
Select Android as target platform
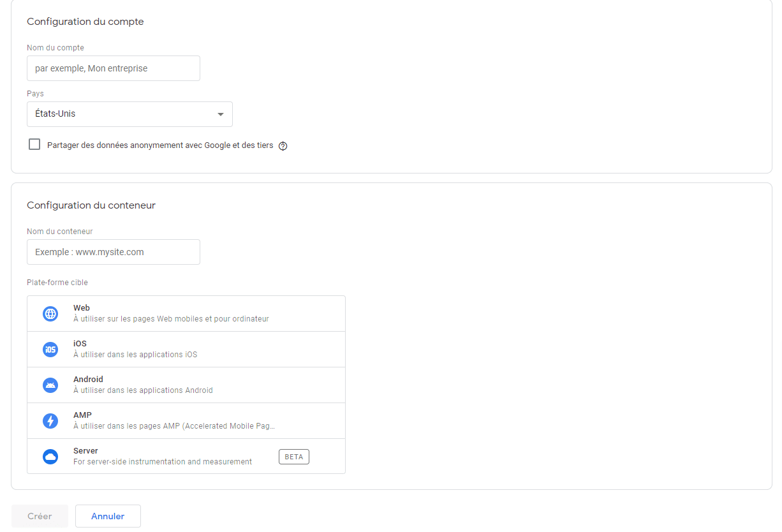point(88,380)
